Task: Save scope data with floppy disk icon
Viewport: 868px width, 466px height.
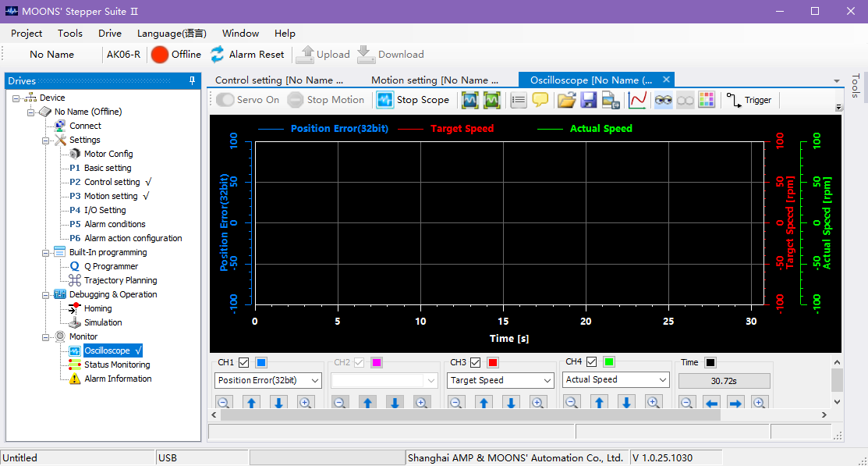Action: pos(589,100)
